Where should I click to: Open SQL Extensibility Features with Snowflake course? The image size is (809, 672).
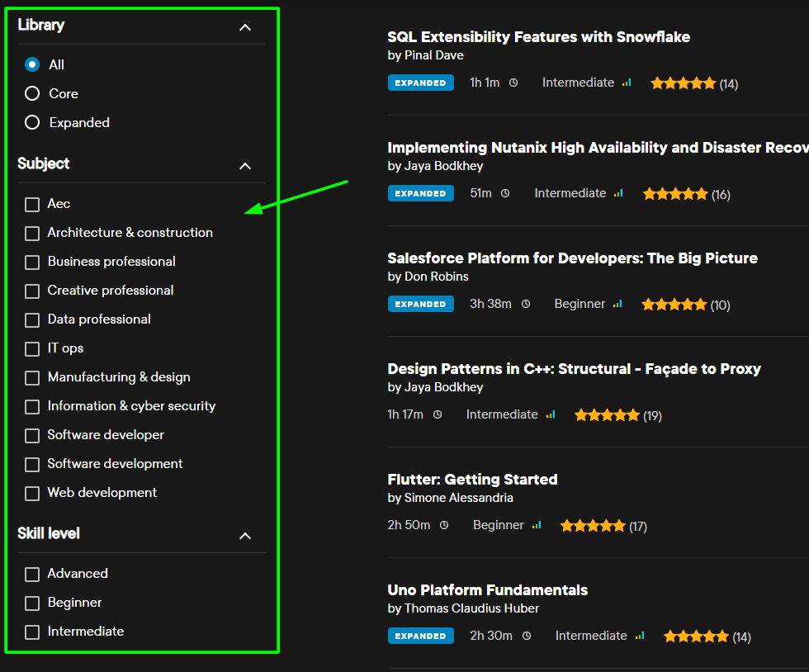538,36
